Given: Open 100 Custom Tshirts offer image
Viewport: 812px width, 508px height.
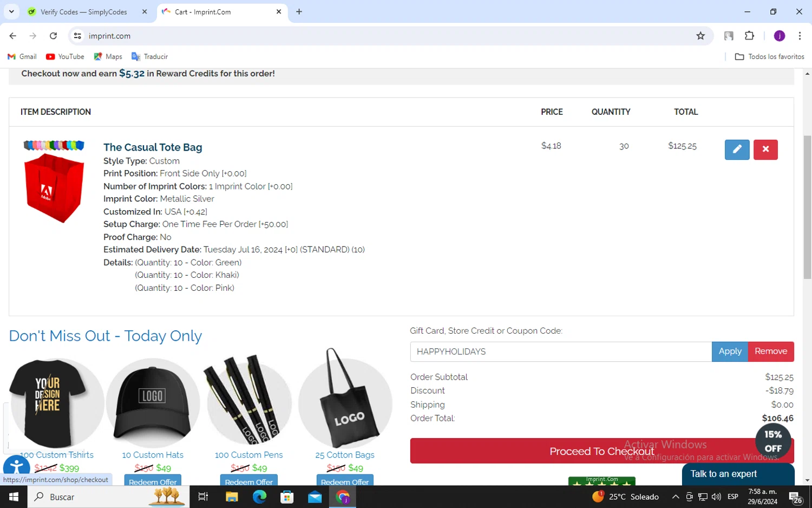Looking at the screenshot, I should (57, 402).
